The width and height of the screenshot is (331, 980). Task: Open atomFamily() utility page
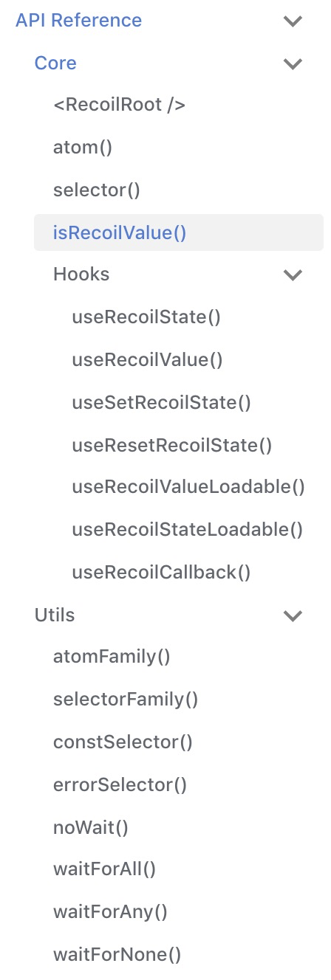(112, 657)
